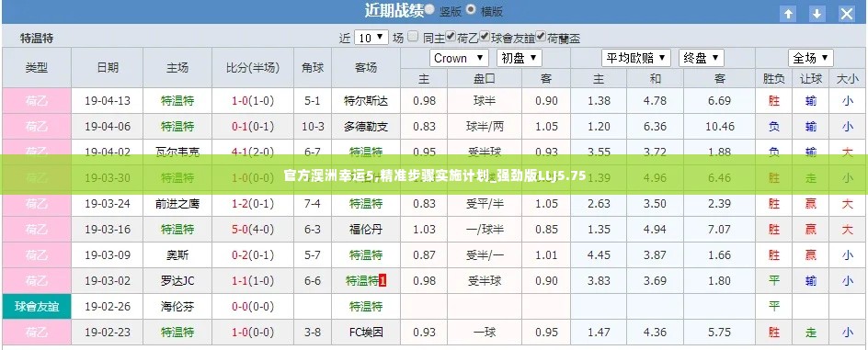The height and width of the screenshot is (350, 868).
Task: Uncheck the 球會友誼 checkbox
Action: point(485,36)
